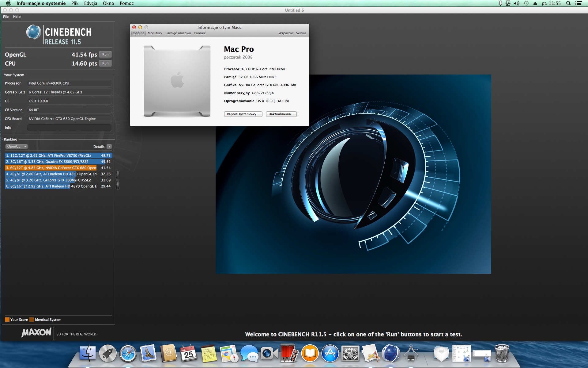Screen dimensions: 588x368
Task: Run the CPU benchmark
Action: click(x=105, y=63)
